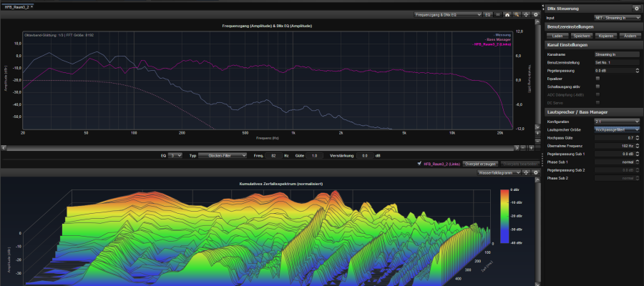Click the Laden button
This screenshot has height=286, width=644.
[557, 36]
